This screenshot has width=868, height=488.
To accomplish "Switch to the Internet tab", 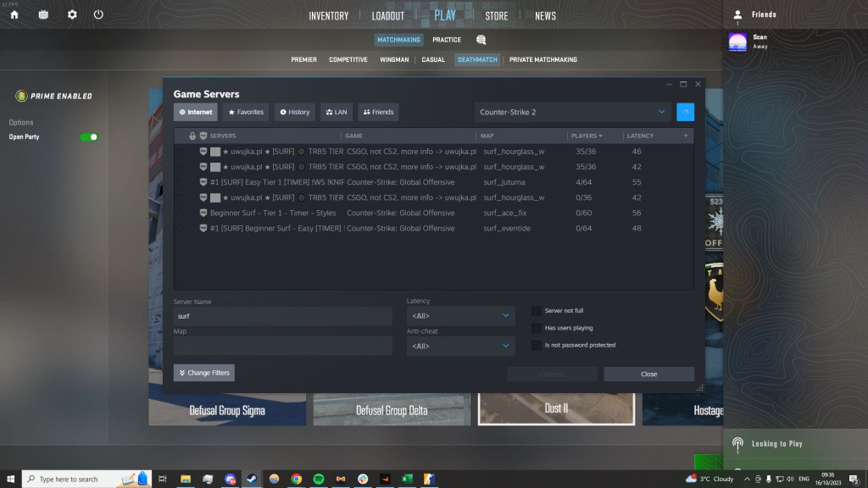I will pyautogui.click(x=196, y=112).
